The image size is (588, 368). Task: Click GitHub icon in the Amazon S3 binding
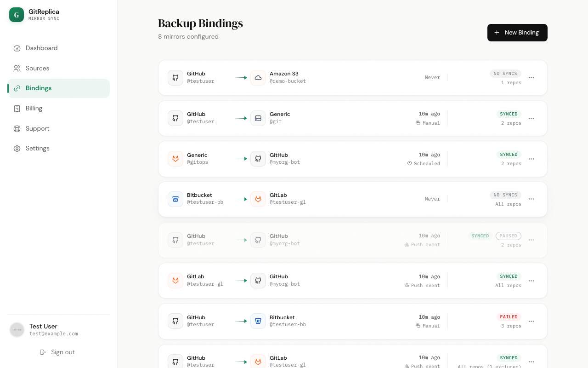click(x=175, y=78)
